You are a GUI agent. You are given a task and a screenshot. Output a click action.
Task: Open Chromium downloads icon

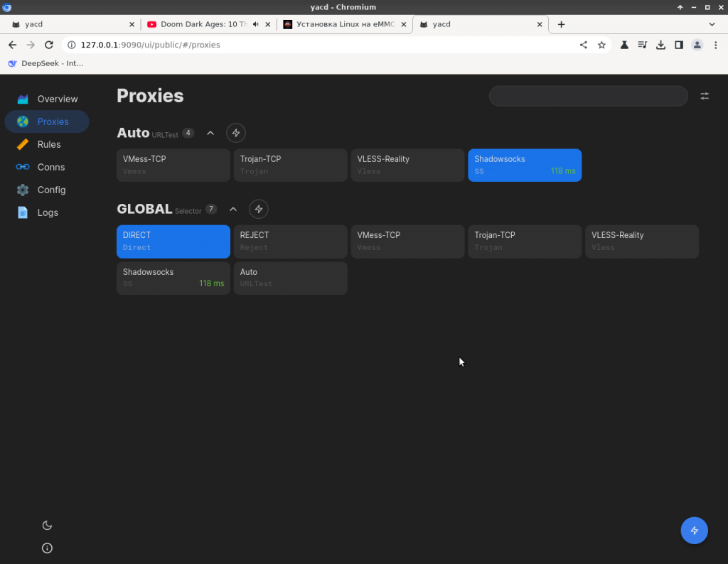(x=660, y=45)
